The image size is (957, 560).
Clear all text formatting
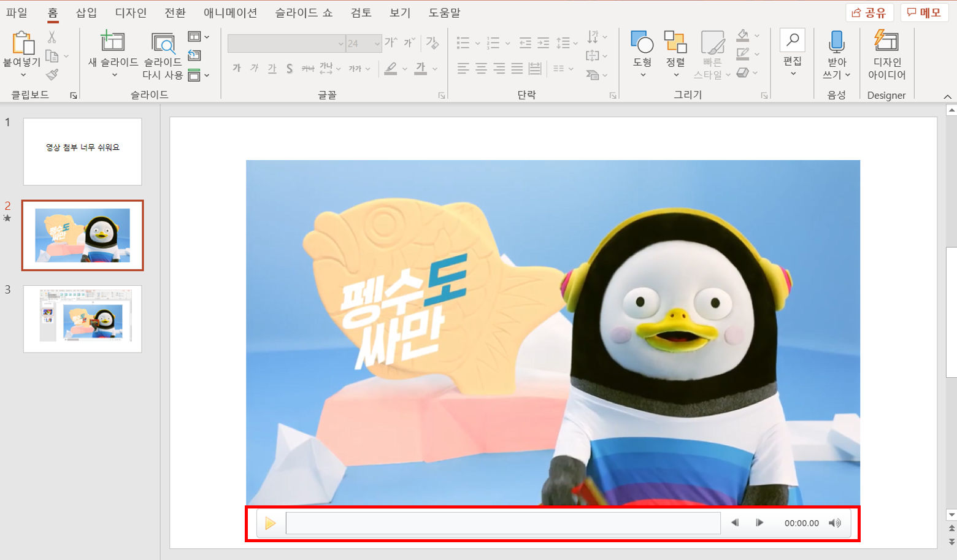[432, 43]
